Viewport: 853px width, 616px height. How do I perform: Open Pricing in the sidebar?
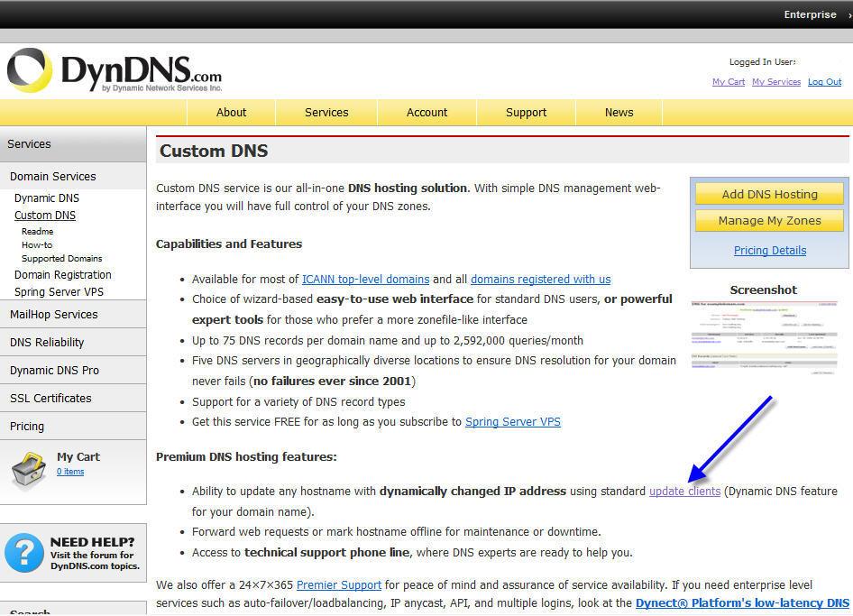click(73, 426)
